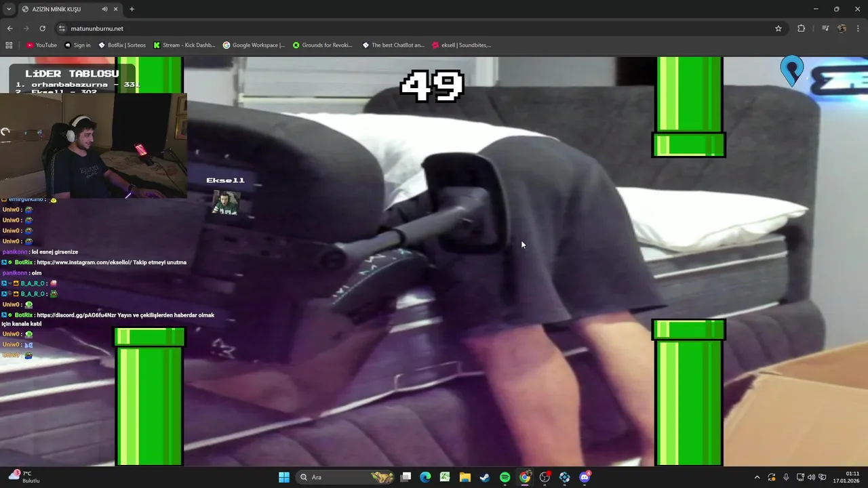
Task: Open the BotRix | Sorteos bookmark
Action: [x=122, y=45]
